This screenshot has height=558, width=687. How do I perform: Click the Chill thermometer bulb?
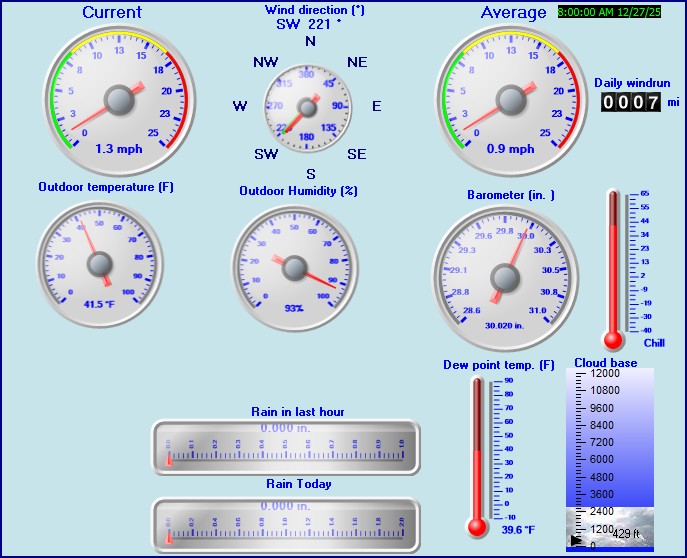[x=613, y=340]
